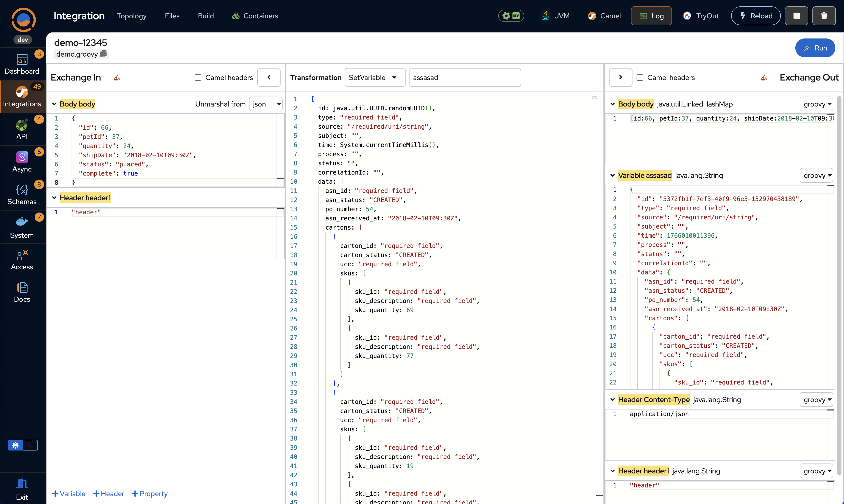This screenshot has height=504, width=844.
Task: Click the broom icon next to Exchange In
Action: point(117,77)
